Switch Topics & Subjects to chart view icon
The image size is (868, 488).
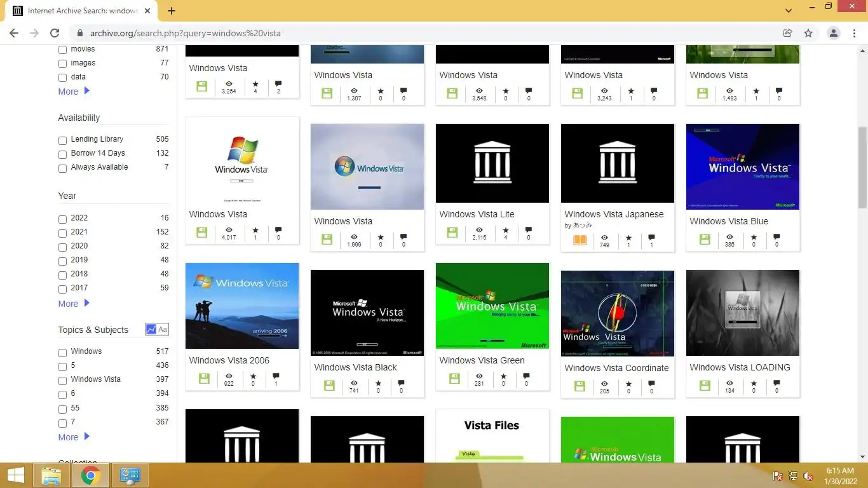pyautogui.click(x=151, y=329)
